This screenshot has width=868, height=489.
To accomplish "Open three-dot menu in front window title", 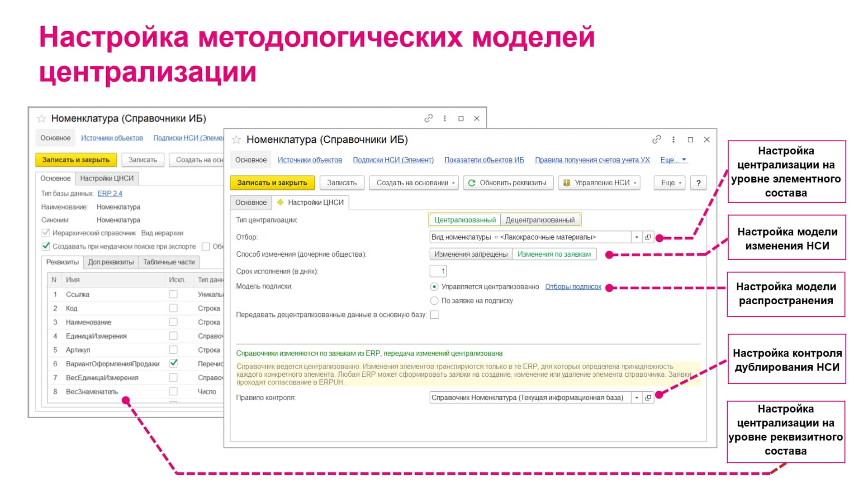I will (x=674, y=139).
